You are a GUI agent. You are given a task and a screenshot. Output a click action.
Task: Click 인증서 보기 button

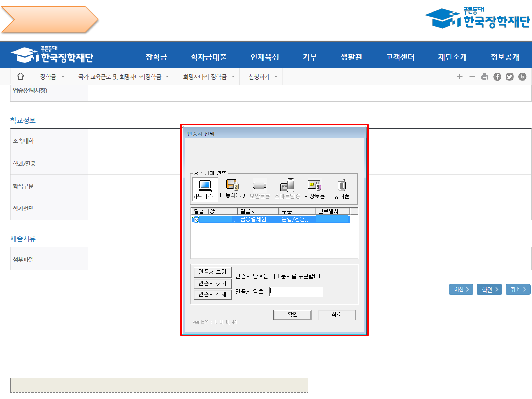click(x=212, y=272)
